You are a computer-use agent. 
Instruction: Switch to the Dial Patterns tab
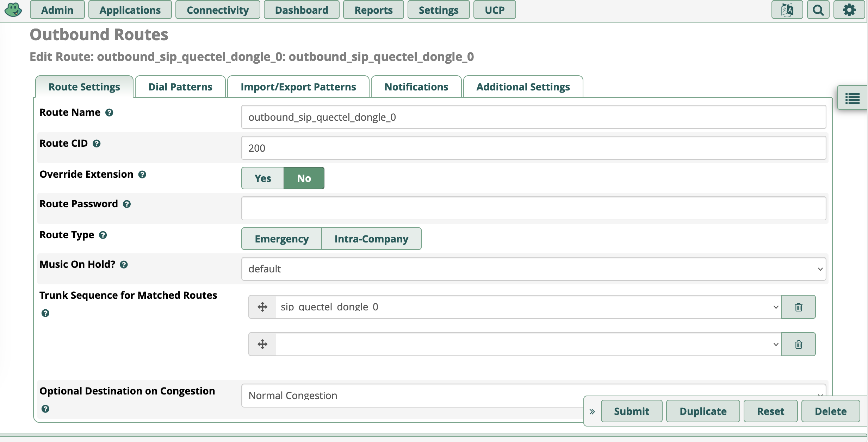tap(180, 87)
